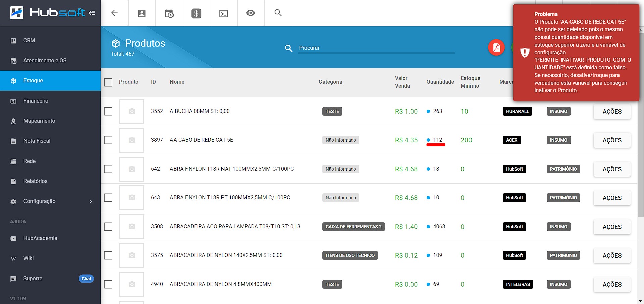
Task: Click the shield alert icon in Problema notification
Action: 525,52
